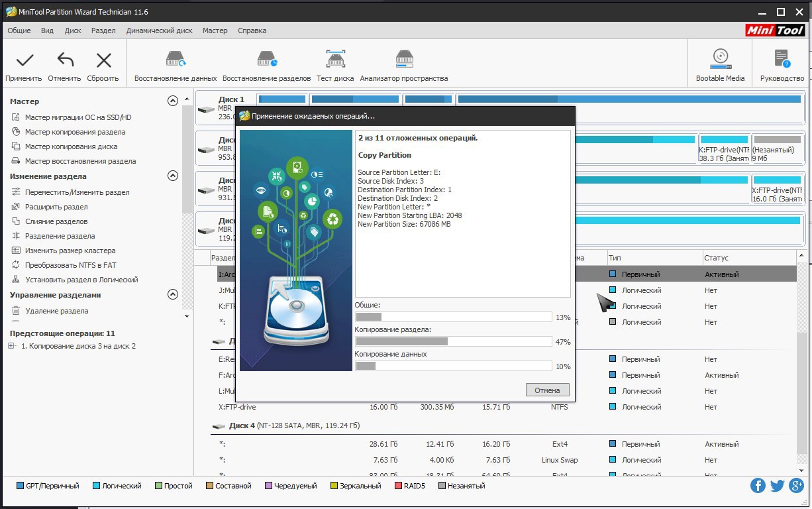The width and height of the screenshot is (812, 509).
Task: Open the Twitter icon link
Action: (x=777, y=486)
